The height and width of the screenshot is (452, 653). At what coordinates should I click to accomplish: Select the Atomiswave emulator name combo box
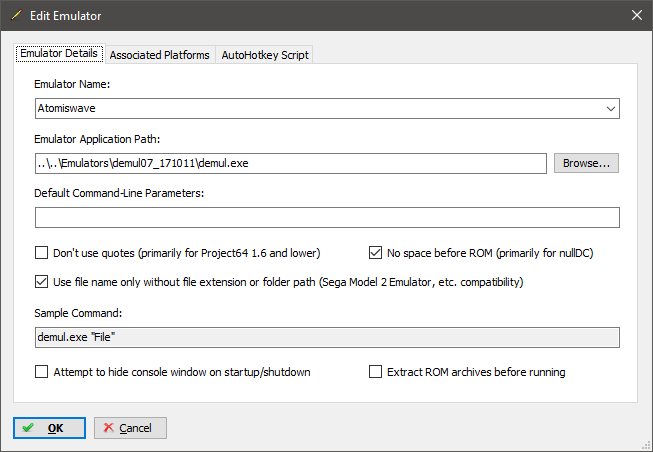tap(327, 109)
